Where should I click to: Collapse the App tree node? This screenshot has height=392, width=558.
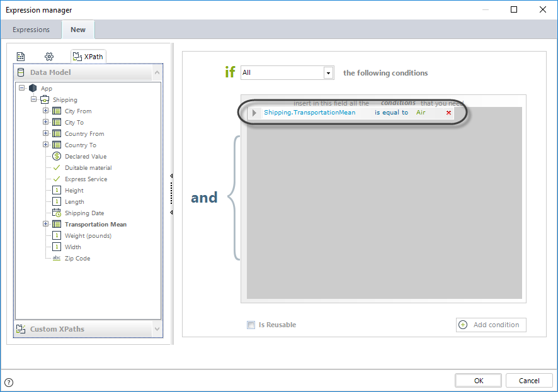point(22,88)
